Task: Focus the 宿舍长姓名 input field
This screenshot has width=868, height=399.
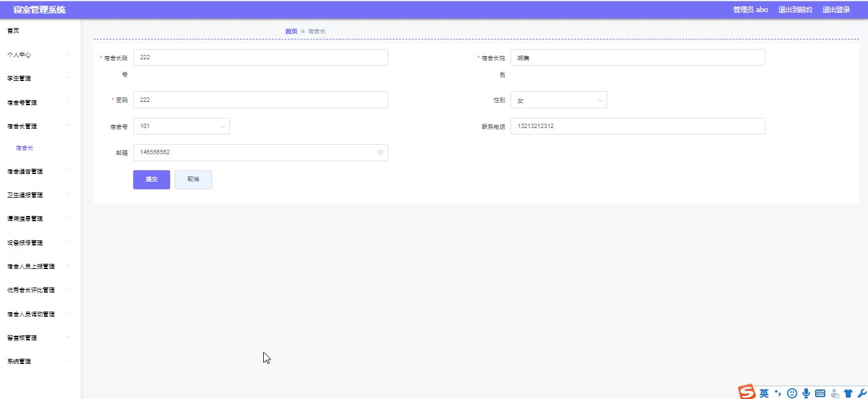Action: click(638, 57)
